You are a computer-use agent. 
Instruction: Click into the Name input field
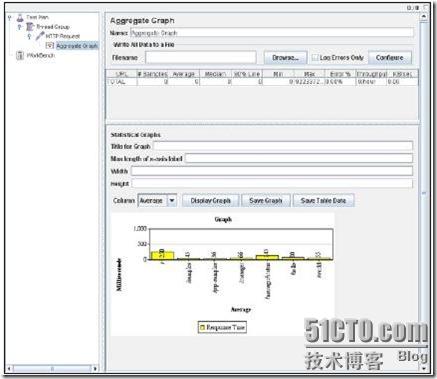pos(272,33)
